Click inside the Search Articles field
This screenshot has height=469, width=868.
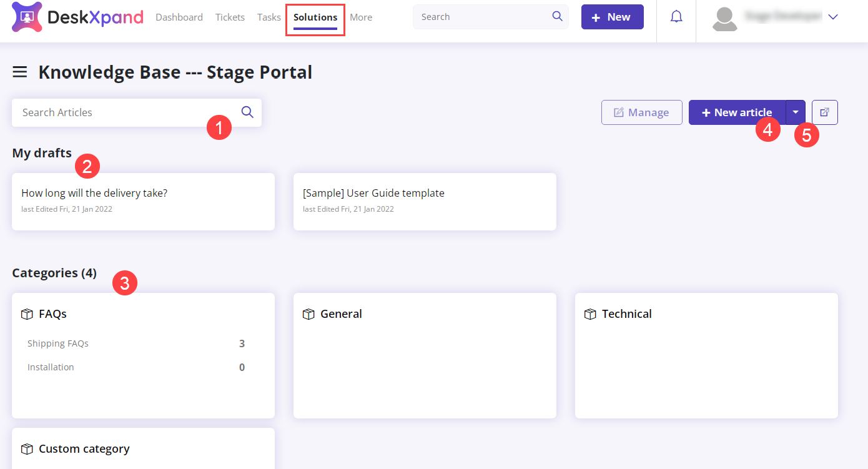click(x=112, y=112)
